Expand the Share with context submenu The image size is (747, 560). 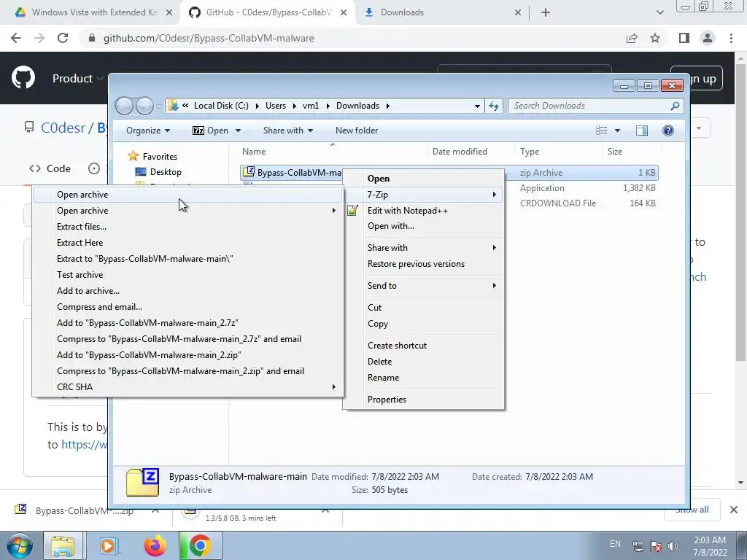423,248
